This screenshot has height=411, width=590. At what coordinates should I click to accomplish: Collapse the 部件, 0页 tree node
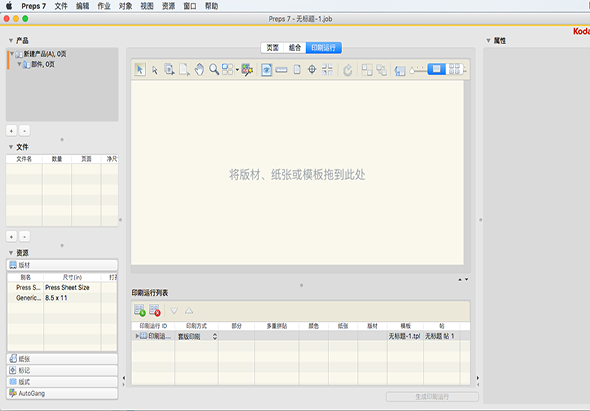click(19, 64)
